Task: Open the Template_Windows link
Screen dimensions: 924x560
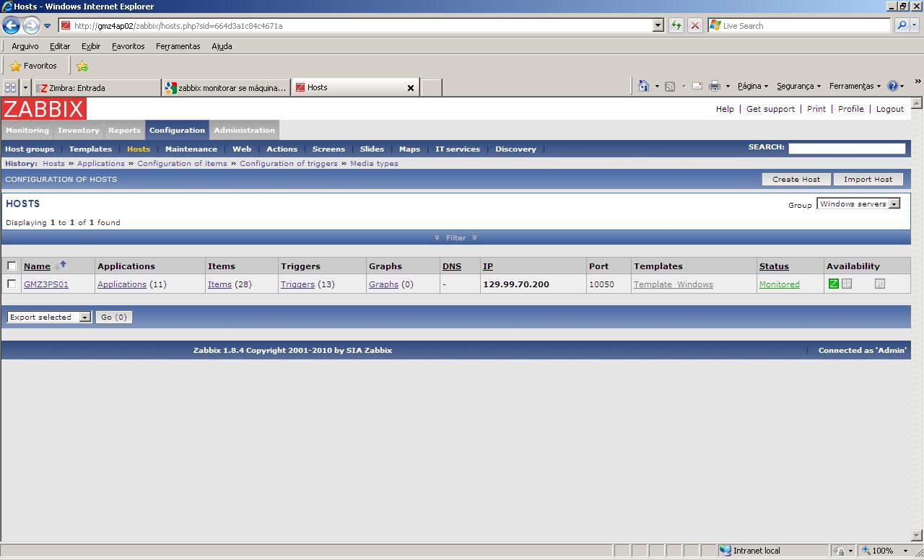Action: [674, 284]
